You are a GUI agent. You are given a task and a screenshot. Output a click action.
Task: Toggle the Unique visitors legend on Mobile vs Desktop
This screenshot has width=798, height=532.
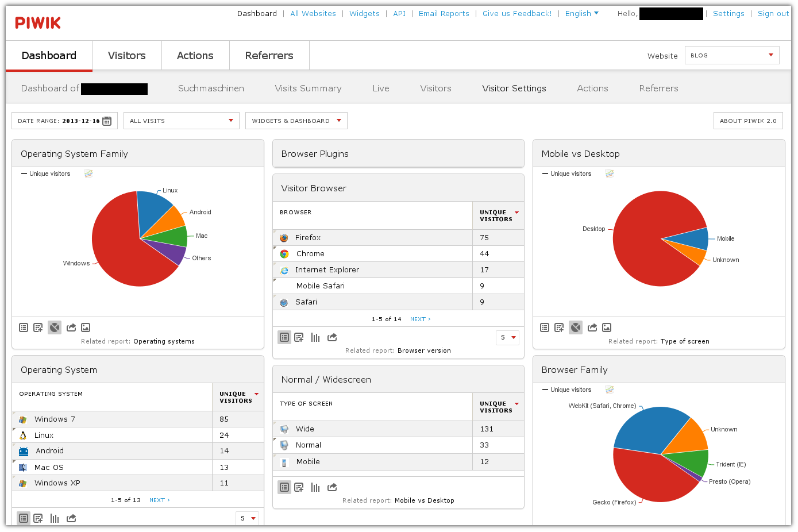click(x=571, y=174)
